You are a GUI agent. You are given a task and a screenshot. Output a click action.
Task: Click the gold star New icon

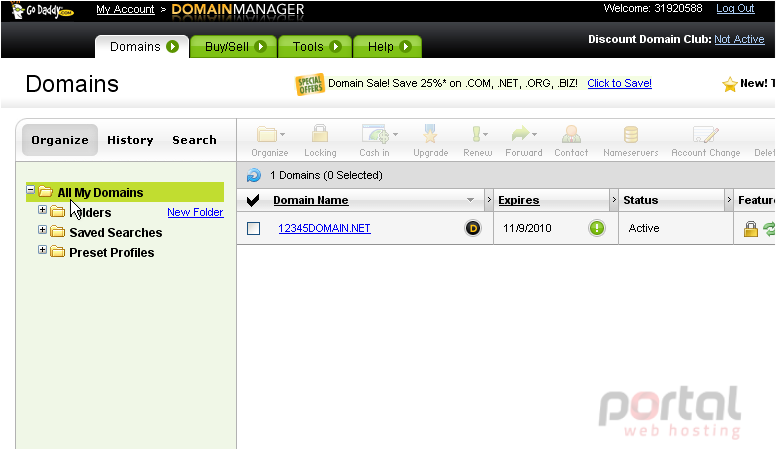(729, 84)
